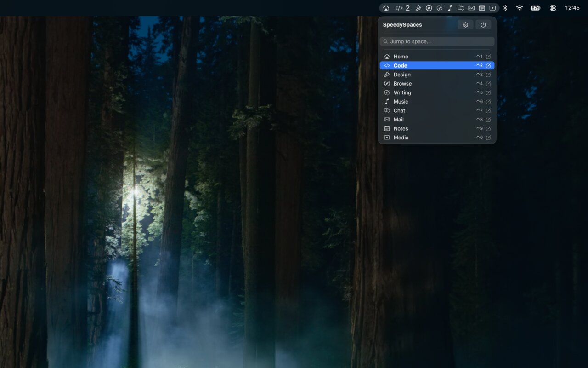Edit the Mail space via its edit icon
This screenshot has width=588, height=368.
(x=488, y=120)
